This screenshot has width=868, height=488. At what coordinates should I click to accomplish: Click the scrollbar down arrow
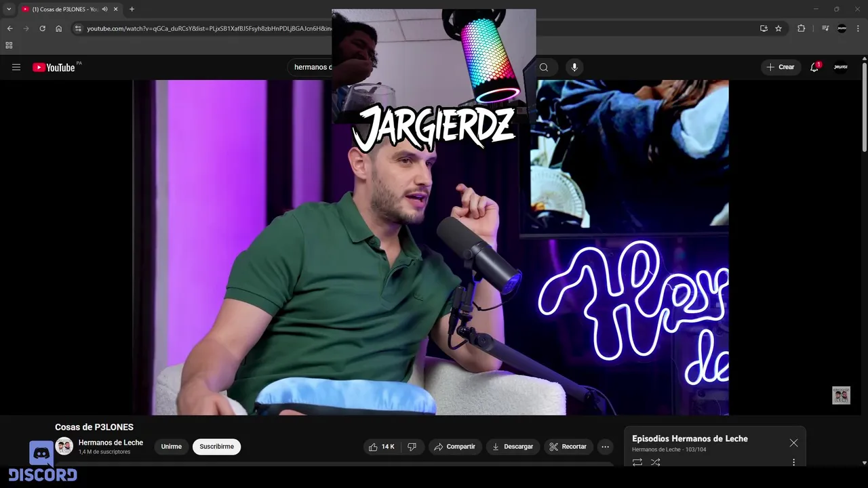[x=864, y=463]
